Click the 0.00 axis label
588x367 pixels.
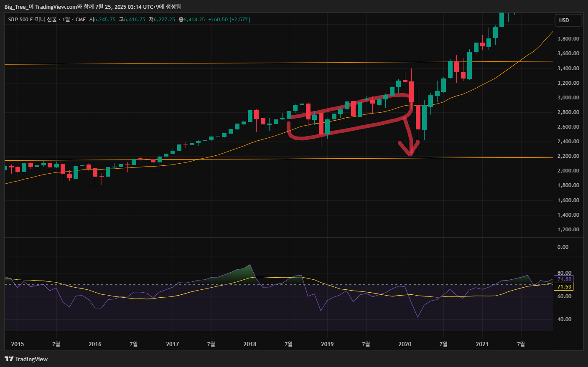pos(563,247)
